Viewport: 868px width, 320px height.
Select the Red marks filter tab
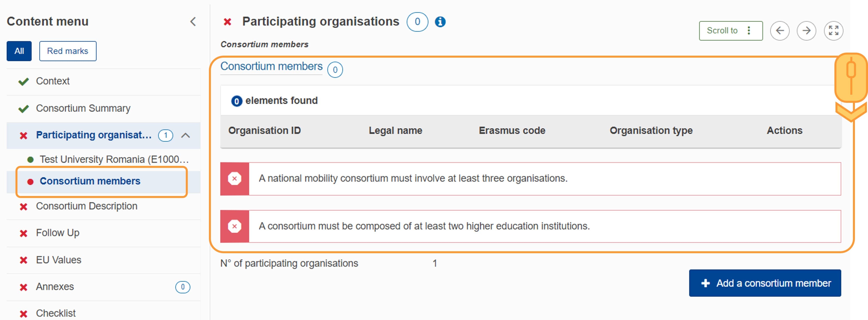click(68, 51)
